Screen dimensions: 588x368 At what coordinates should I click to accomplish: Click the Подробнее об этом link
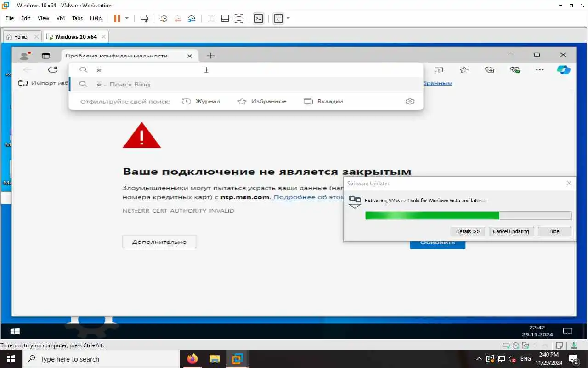tap(308, 197)
